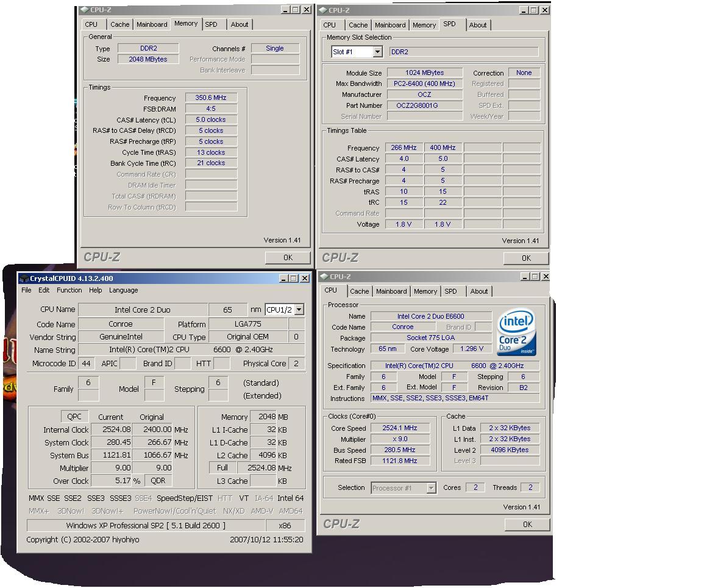Switch to Mainboard tab in bottom CPU-Z window

coord(391,291)
